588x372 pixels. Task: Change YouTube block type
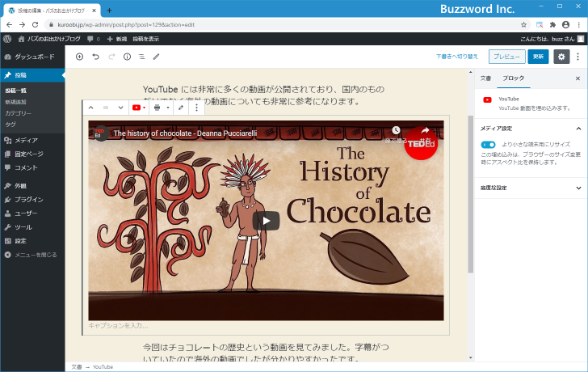tap(138, 108)
